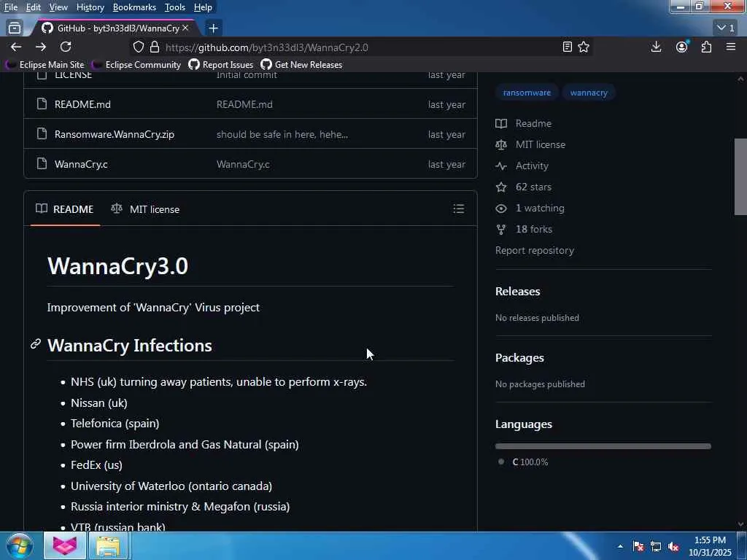Open the Windows Explorer taskbar icon
The height and width of the screenshot is (560, 747).
click(x=108, y=546)
